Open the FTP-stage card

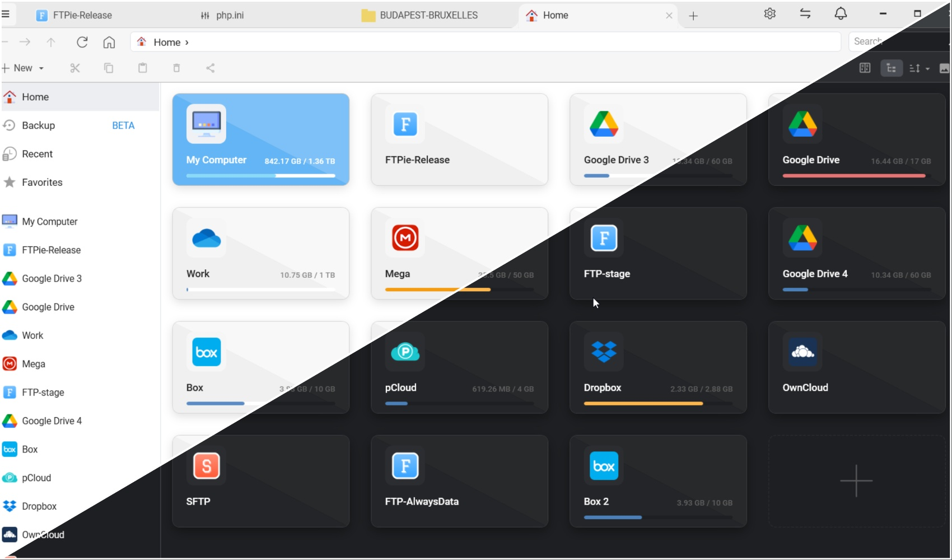658,254
